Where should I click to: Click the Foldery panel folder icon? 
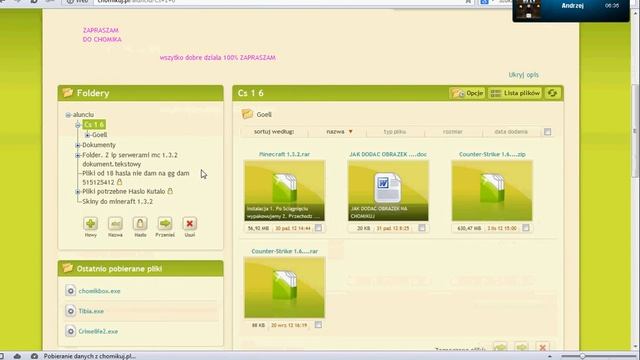(68, 93)
